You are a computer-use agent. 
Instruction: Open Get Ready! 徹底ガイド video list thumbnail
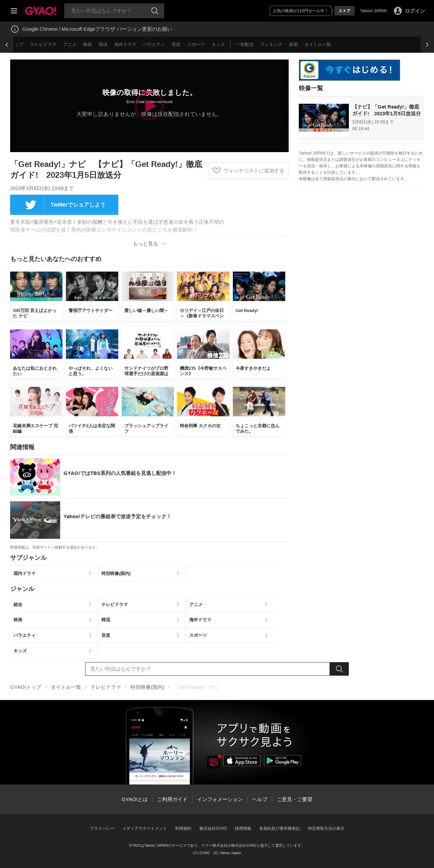324,118
